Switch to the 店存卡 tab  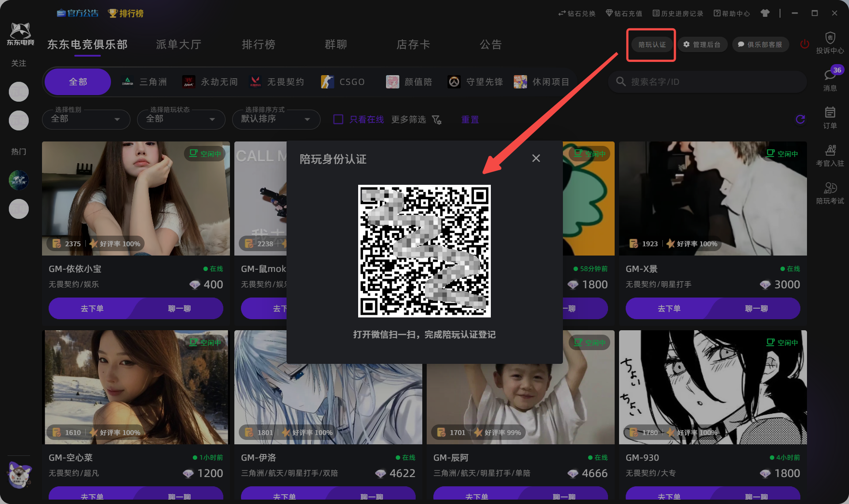tap(413, 45)
